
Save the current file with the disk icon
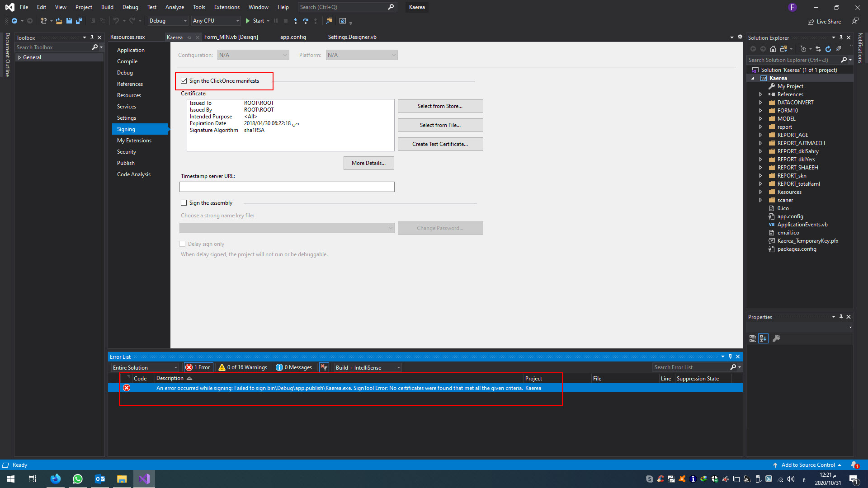69,21
